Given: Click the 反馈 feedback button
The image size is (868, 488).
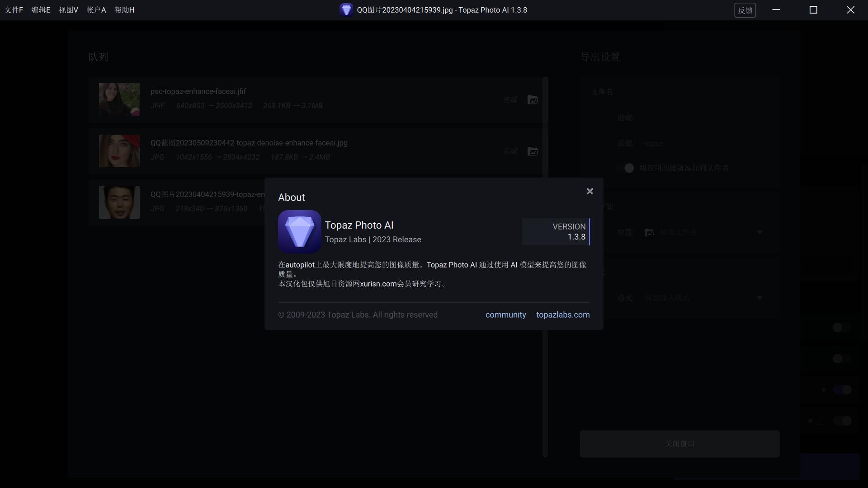Looking at the screenshot, I should (x=745, y=10).
